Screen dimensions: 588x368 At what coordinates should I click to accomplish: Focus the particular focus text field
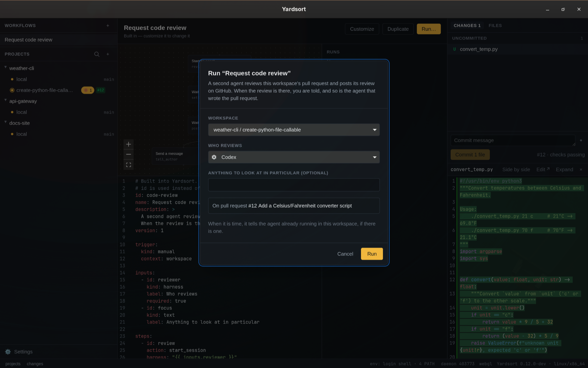294,185
